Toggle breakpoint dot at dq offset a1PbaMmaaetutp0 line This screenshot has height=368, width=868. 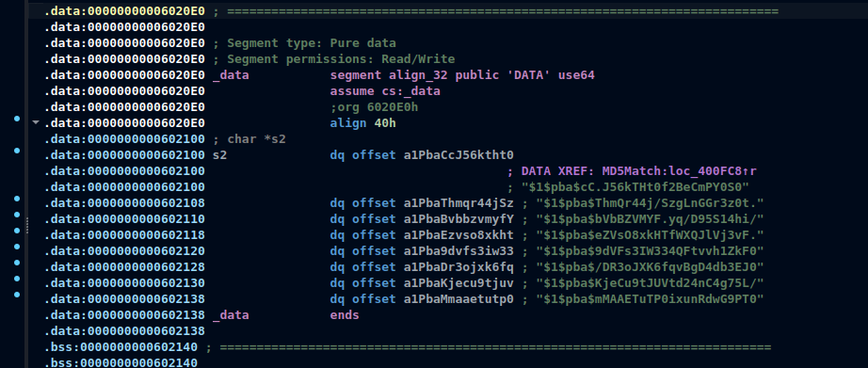pyautogui.click(x=17, y=295)
